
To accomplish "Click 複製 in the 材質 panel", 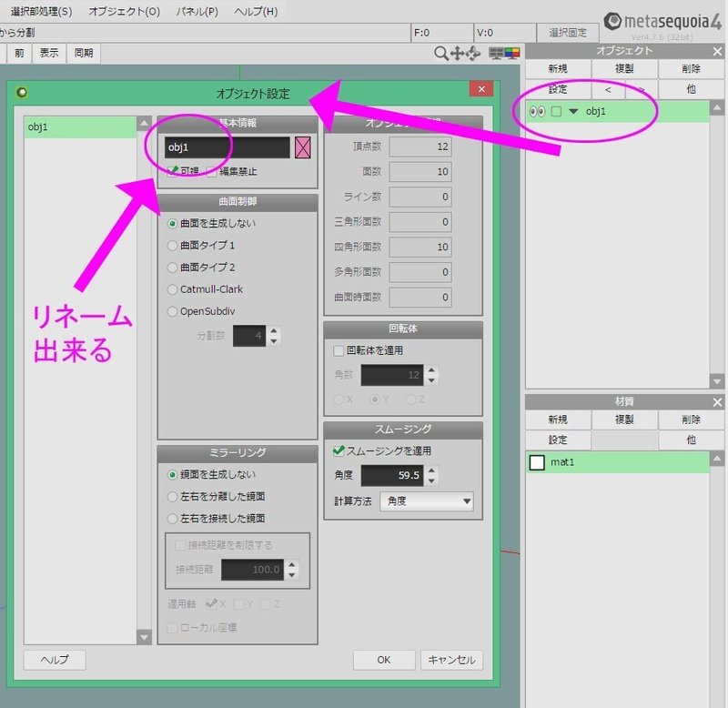I will pyautogui.click(x=624, y=420).
